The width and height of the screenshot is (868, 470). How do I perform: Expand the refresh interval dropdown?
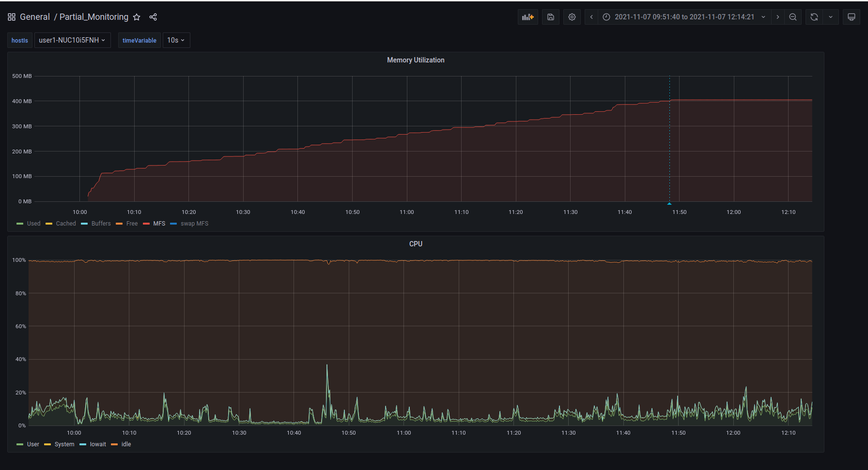831,17
